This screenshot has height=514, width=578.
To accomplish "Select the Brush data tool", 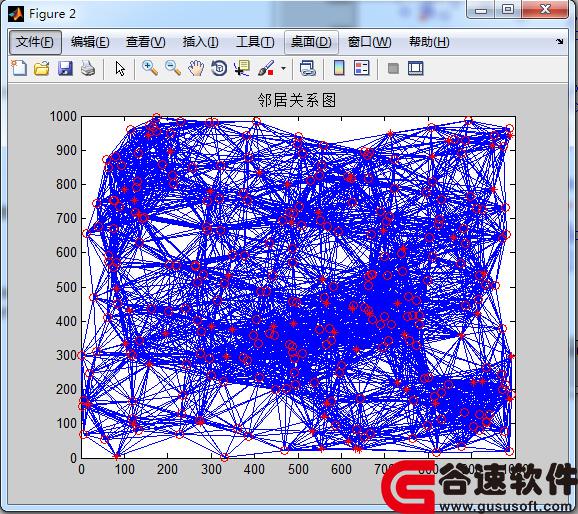I will click(x=266, y=68).
